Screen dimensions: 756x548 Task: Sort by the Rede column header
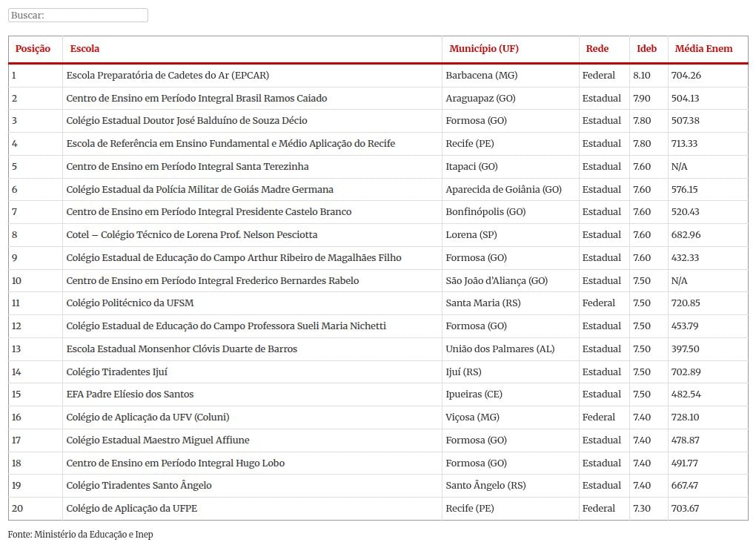pos(597,48)
